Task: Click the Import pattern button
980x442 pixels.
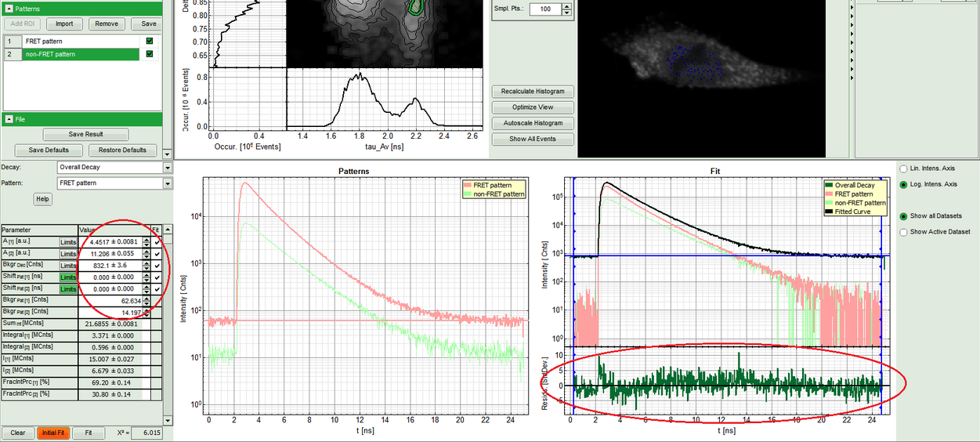Action: (x=64, y=24)
